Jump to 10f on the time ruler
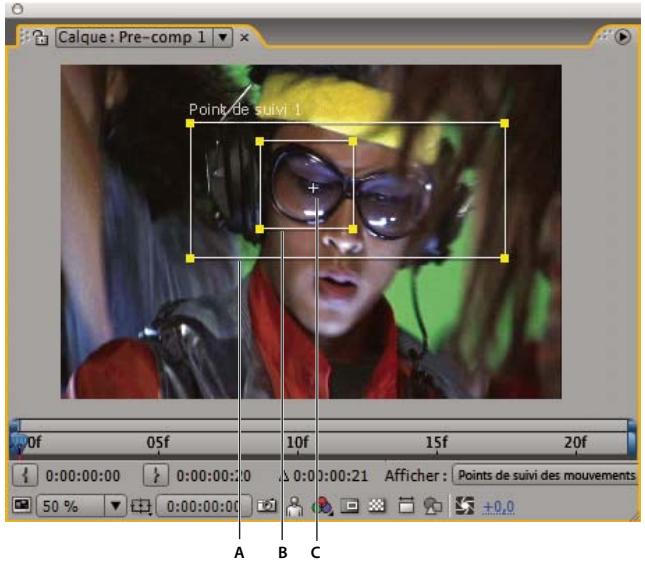Viewport: 645px width, 562px height. [297, 443]
